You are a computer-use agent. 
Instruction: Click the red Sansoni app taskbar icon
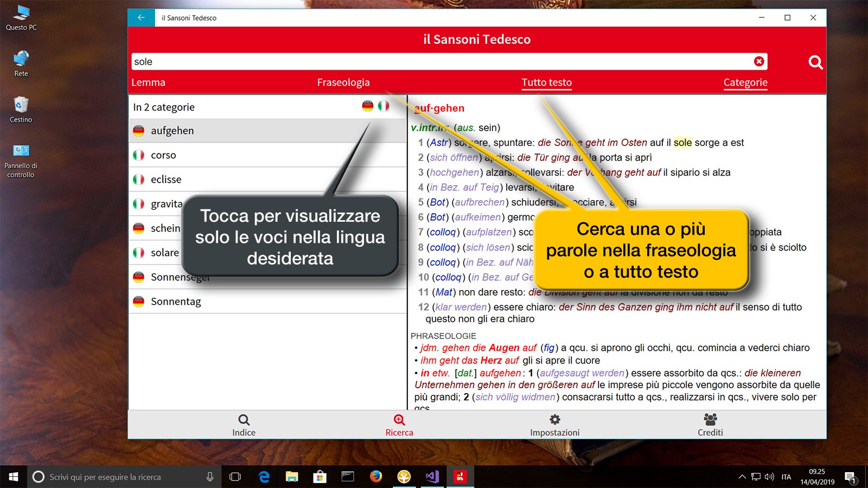coord(460,477)
